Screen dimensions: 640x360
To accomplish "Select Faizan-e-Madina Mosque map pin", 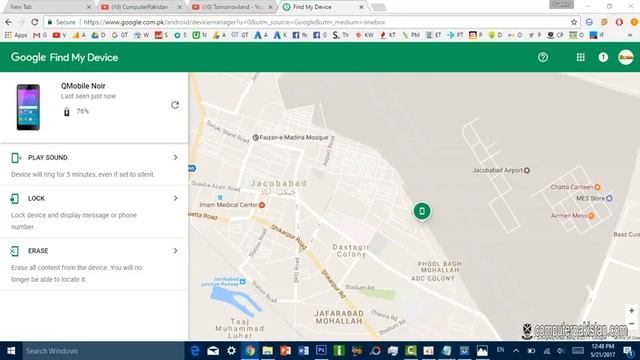I will click(256, 138).
